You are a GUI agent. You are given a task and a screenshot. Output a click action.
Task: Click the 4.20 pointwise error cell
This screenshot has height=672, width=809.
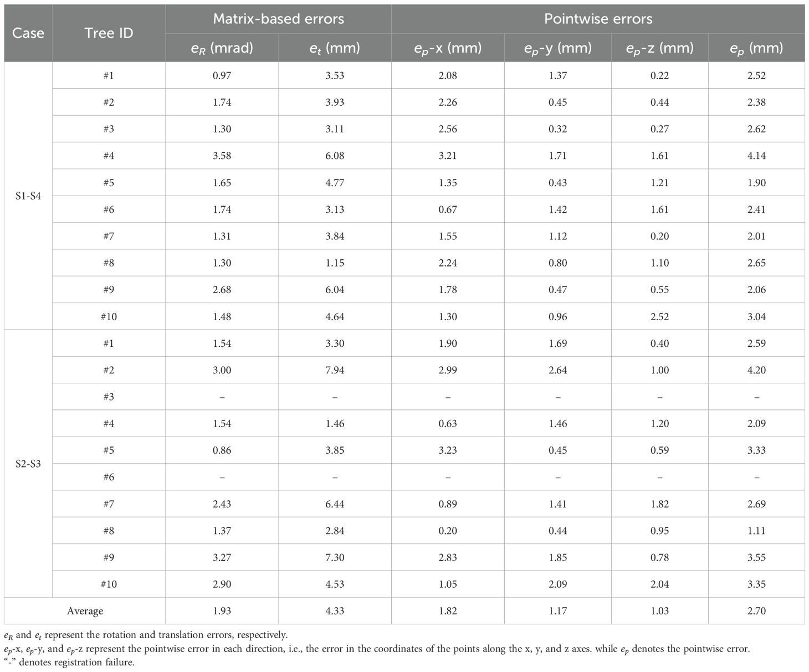(756, 370)
